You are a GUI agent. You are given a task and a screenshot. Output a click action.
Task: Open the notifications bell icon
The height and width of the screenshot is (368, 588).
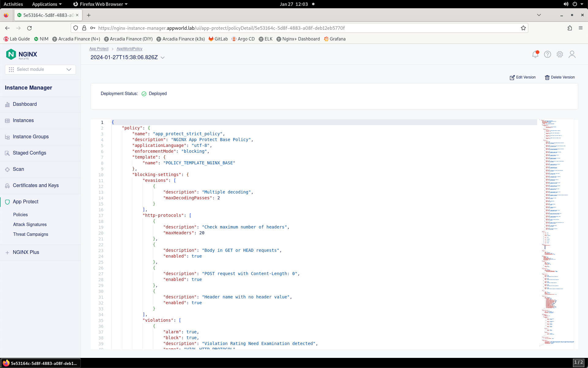535,54
